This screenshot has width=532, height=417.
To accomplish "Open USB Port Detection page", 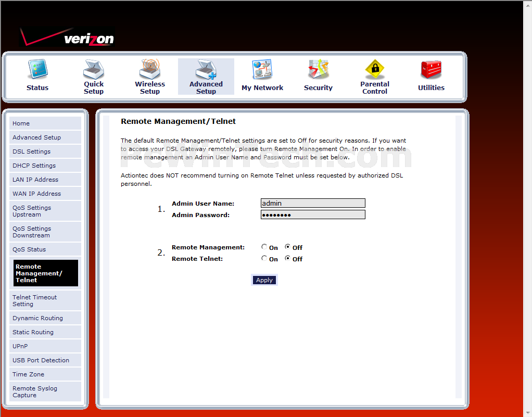I will (45, 360).
